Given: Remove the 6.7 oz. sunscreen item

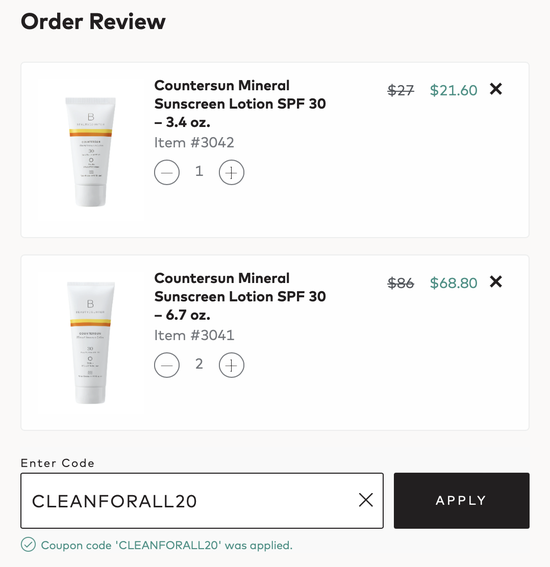Looking at the screenshot, I should click(x=496, y=282).
